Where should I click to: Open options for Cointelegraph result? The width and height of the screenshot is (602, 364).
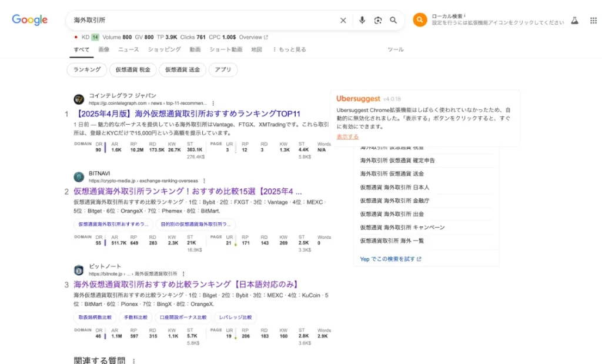tap(213, 103)
